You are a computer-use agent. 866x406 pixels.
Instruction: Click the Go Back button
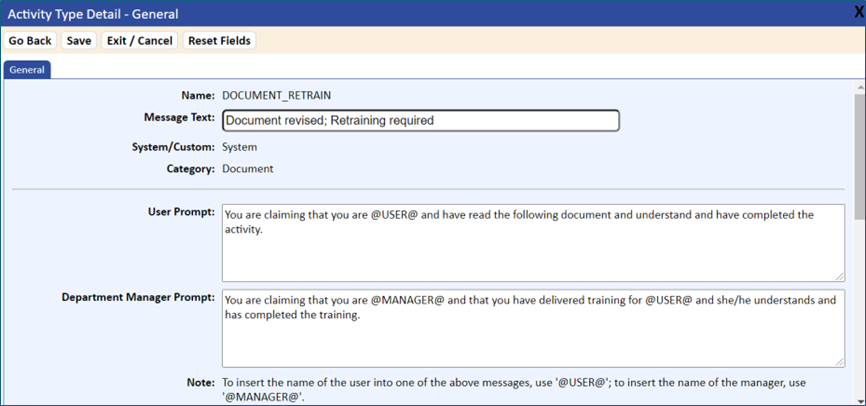tap(30, 41)
